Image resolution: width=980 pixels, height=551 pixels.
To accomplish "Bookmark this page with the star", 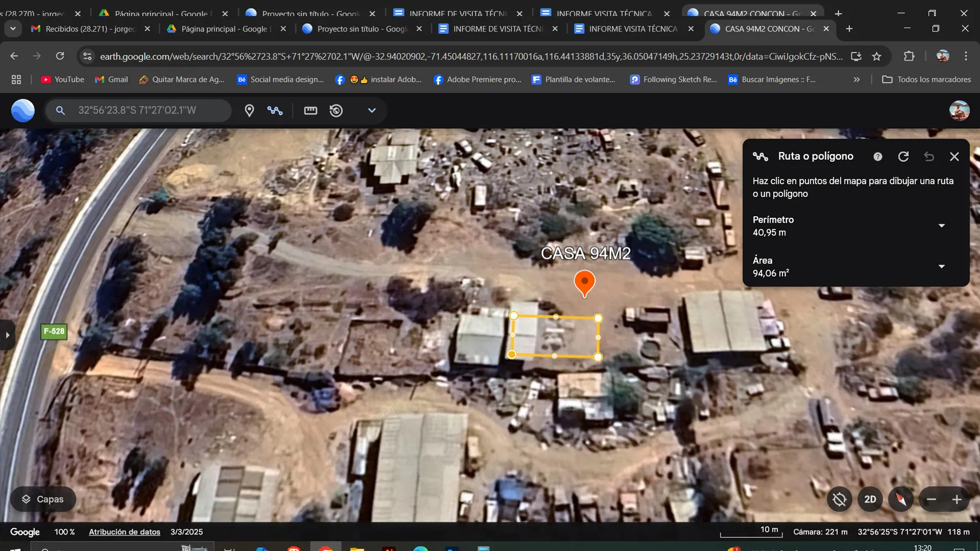I will [x=877, y=56].
